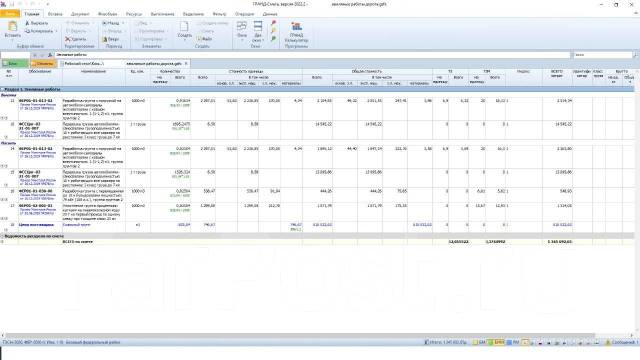This screenshot has width=640, height=360.
Task: Toggle the РМ mode in status bar
Action: 513,342
